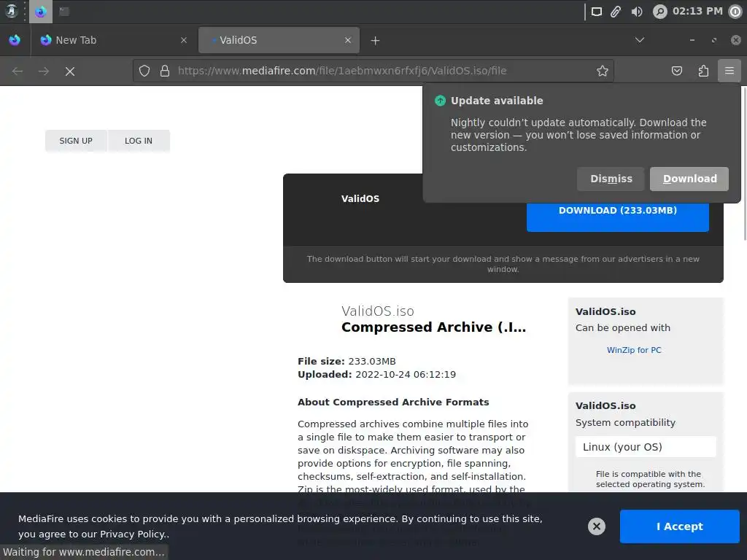Save page to Pocket
The height and width of the screenshot is (560, 747).
point(676,71)
